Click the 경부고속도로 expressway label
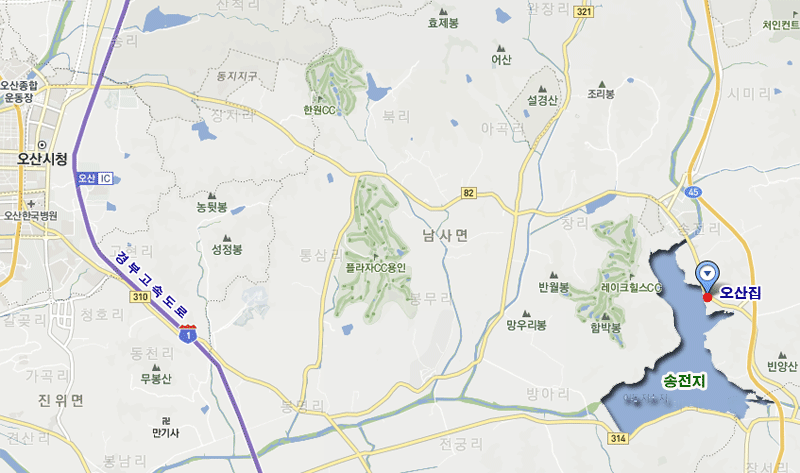Screen dimensions: 800x473 coord(152,284)
